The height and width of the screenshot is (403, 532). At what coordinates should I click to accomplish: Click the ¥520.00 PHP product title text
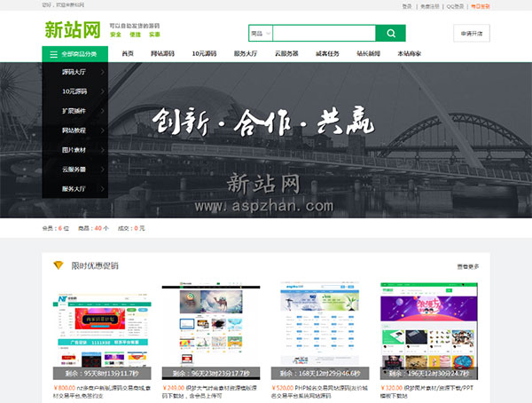(x=320, y=391)
